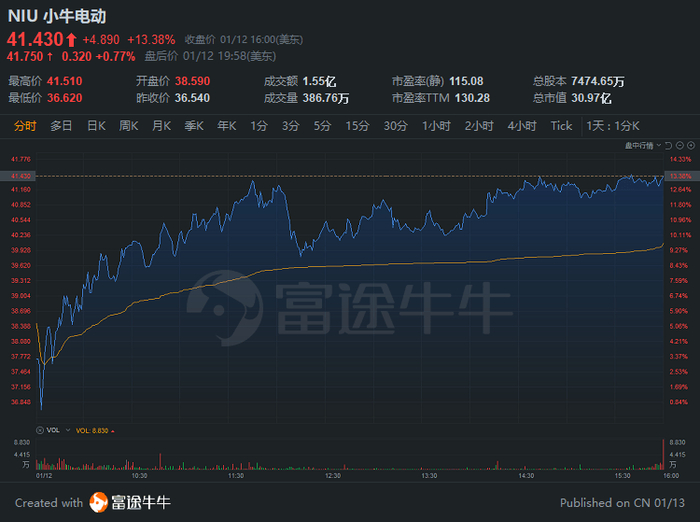Choose the 2小时 interval tab

coord(479,126)
